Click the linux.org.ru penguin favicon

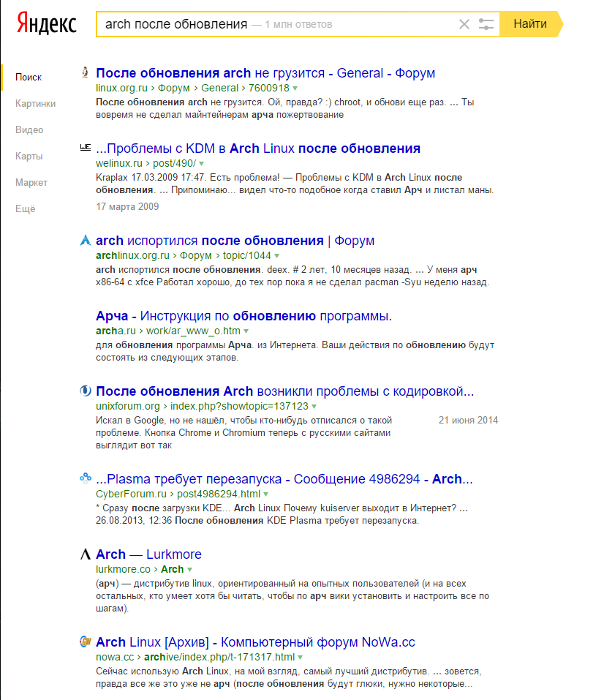pyautogui.click(x=86, y=72)
